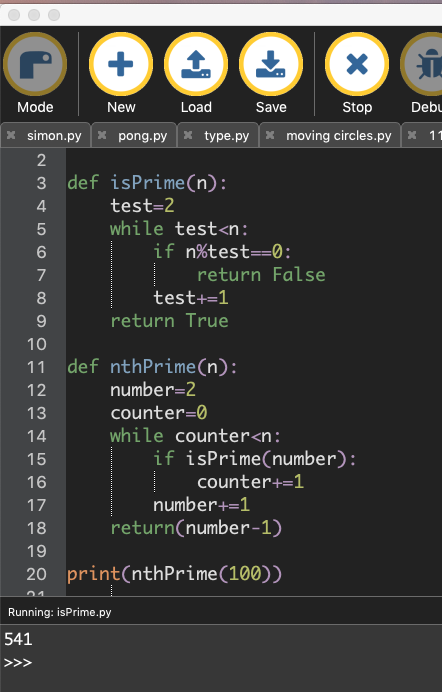Close the type.py tab

tap(188, 135)
